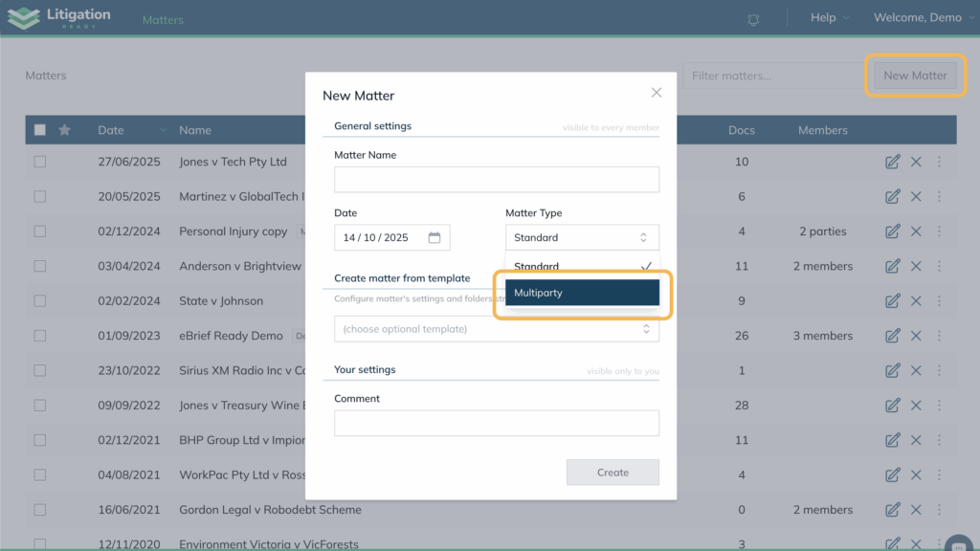Open the optional template dropdown
Viewport: 980px width, 551px height.
pos(496,329)
